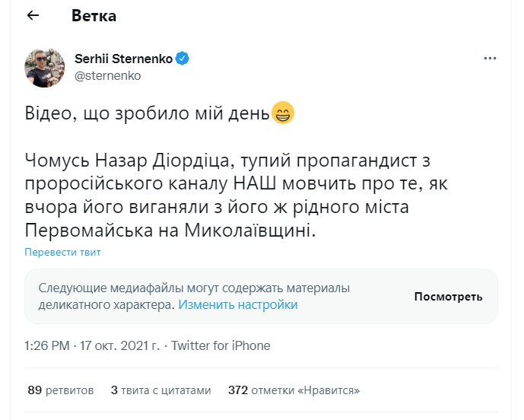This screenshot has width=524, height=420.
Task: Click the "Ветка" header title
Action: (x=94, y=15)
